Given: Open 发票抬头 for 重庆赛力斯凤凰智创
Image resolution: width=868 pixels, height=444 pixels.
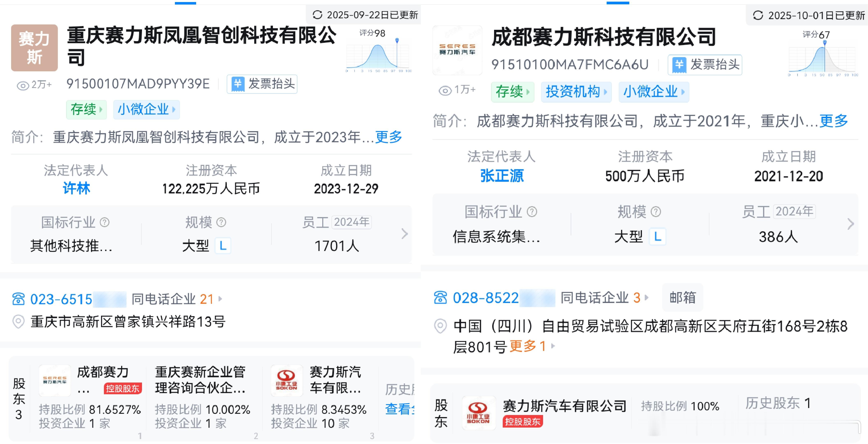Looking at the screenshot, I should point(262,84).
